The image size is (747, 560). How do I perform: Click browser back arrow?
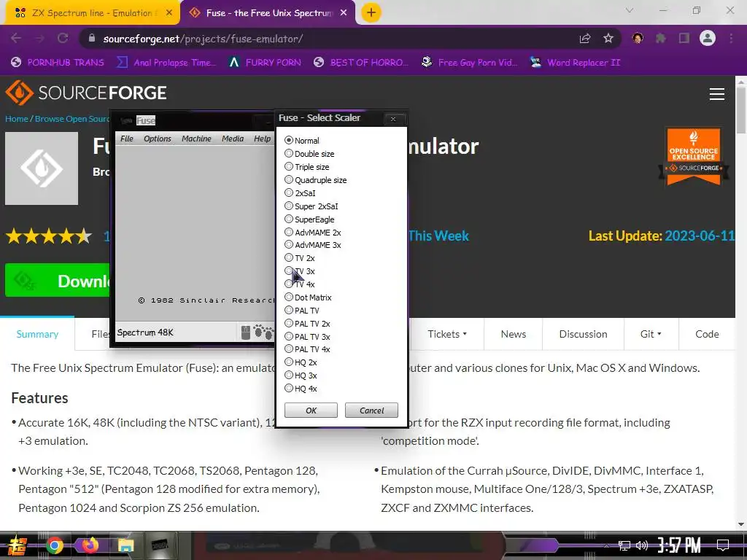pyautogui.click(x=16, y=38)
